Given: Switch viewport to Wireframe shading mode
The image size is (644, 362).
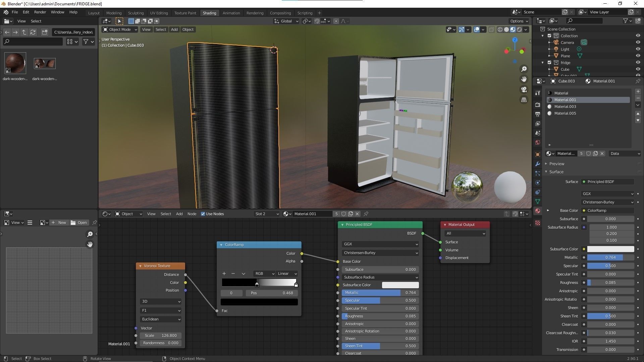Looking at the screenshot, I should pos(500,29).
